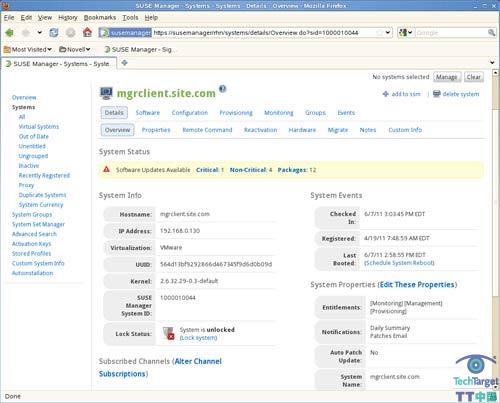Click the help question mark beside mgrclient.site.com
Screen dimensions: 500x403
[x=223, y=89]
